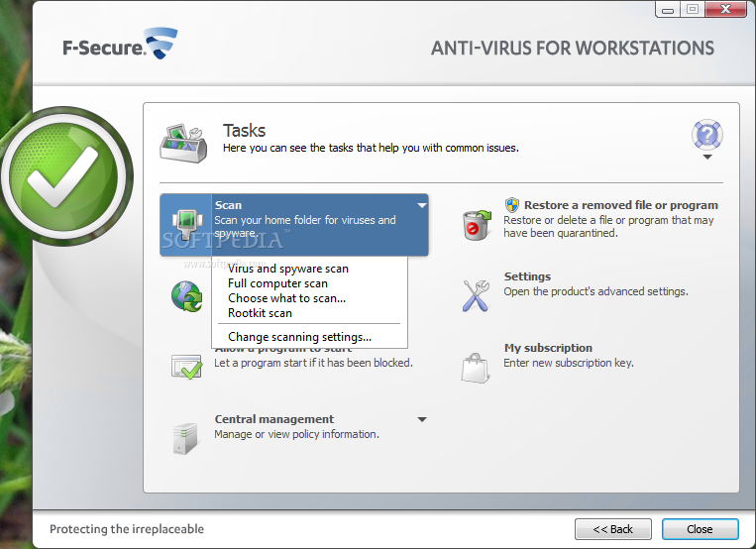Click 'Let a program start if it has been blocked.'
The width and height of the screenshot is (756, 549).
click(x=313, y=363)
